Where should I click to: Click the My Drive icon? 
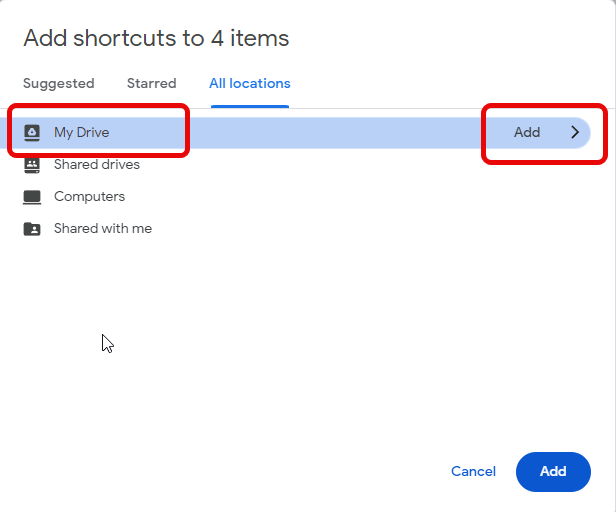32,132
